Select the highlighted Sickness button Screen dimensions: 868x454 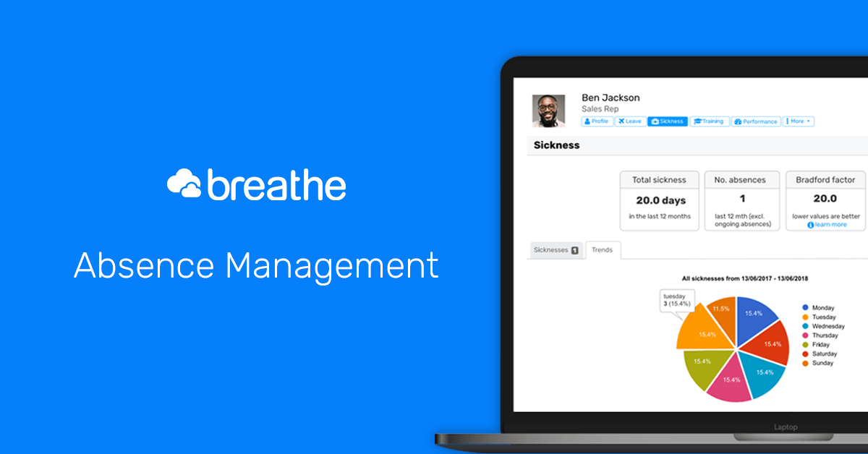[x=668, y=121]
